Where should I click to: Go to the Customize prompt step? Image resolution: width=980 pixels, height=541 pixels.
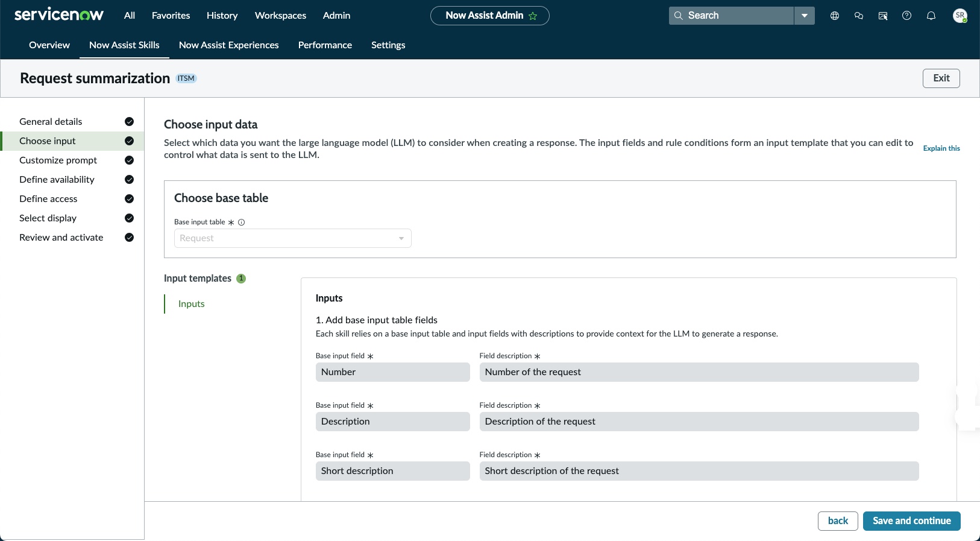[72, 160]
